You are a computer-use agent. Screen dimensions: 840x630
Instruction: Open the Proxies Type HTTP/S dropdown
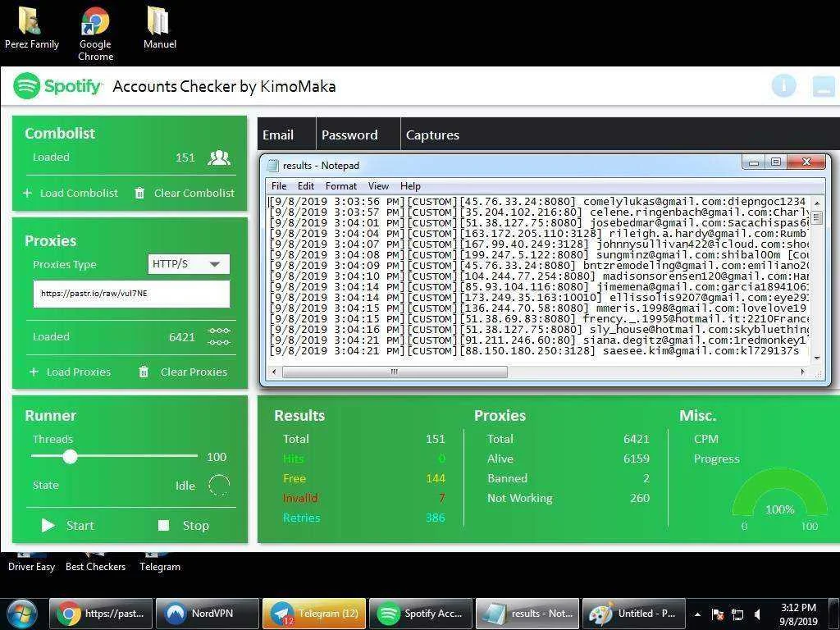coord(189,264)
